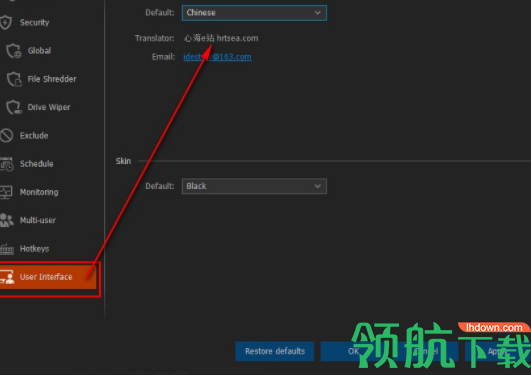
Task: Open Drive Wiper settings
Action: point(49,107)
